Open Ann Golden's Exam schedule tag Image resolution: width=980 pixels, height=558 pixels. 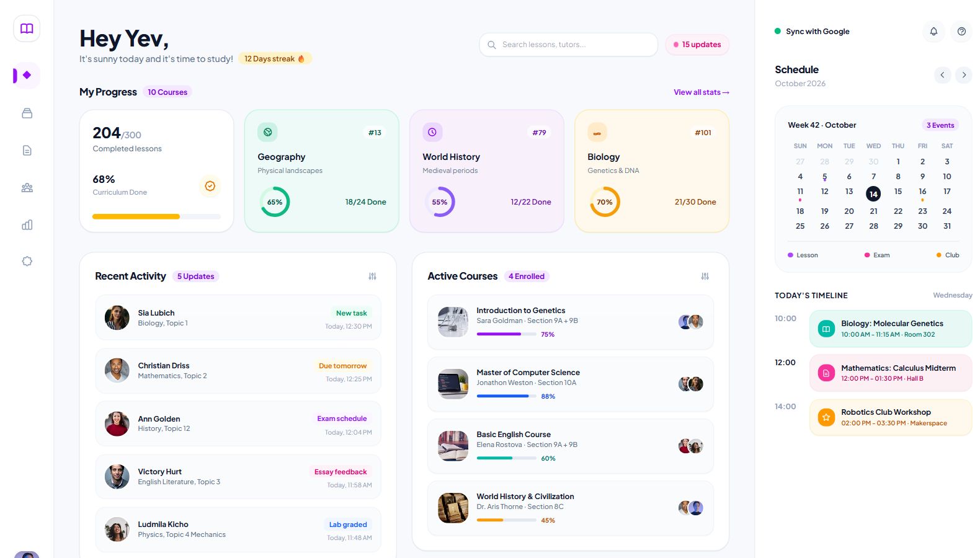pos(342,418)
